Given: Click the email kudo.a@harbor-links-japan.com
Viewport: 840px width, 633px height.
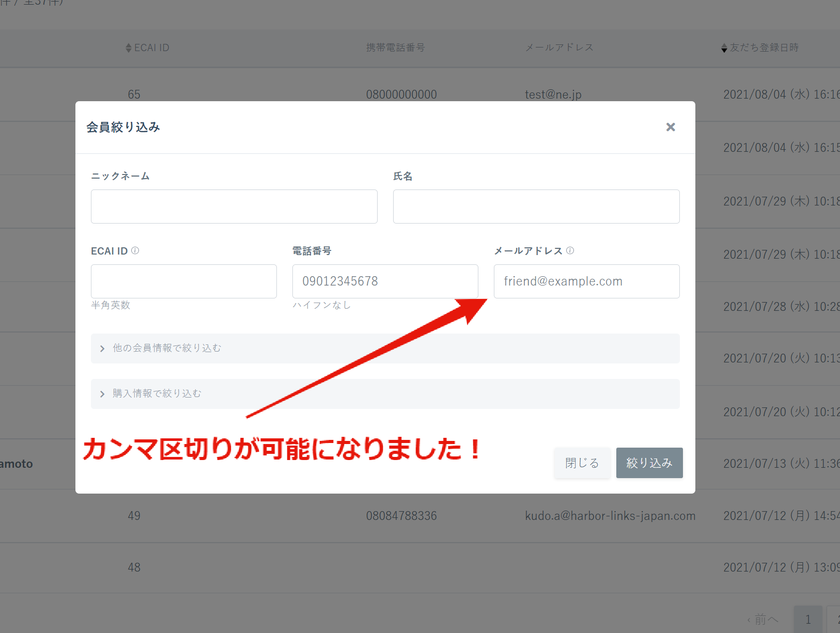Looking at the screenshot, I should click(610, 515).
